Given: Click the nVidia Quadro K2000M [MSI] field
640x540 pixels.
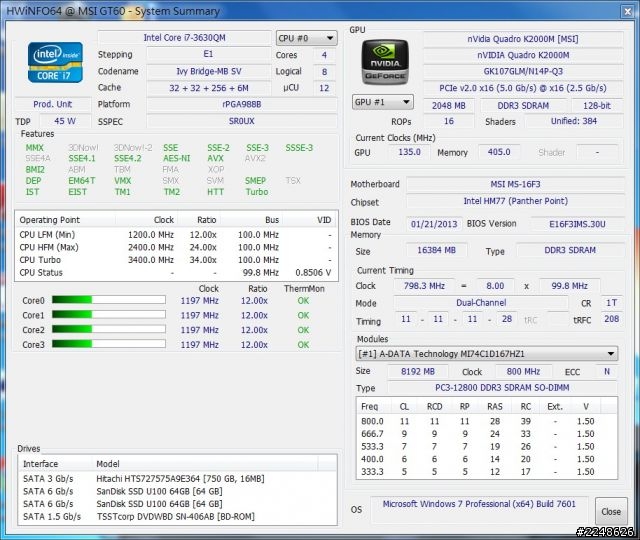Looking at the screenshot, I should point(523,39).
